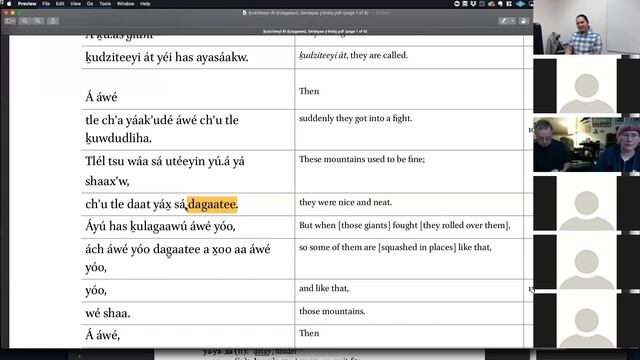
Task: Click the text 'Á áwé' above the fight line
Action: [x=101, y=97]
